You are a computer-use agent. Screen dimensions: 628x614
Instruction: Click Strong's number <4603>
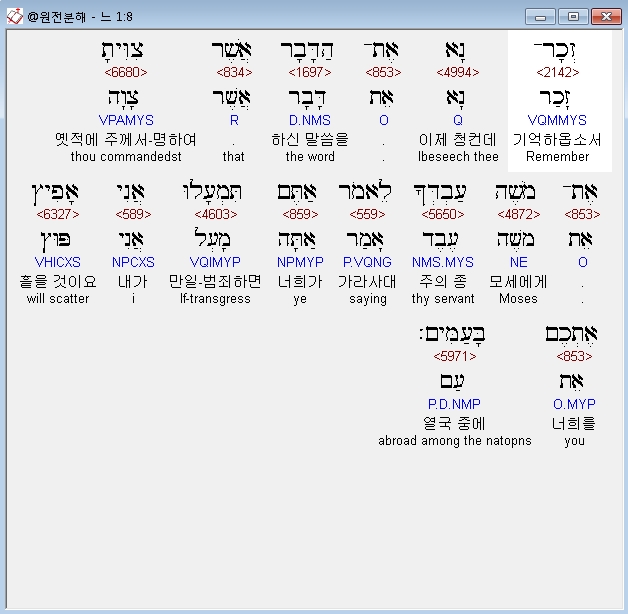[216, 215]
